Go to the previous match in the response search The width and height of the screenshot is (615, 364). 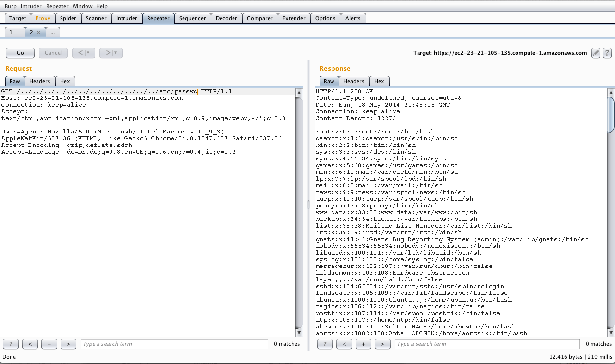point(344,344)
